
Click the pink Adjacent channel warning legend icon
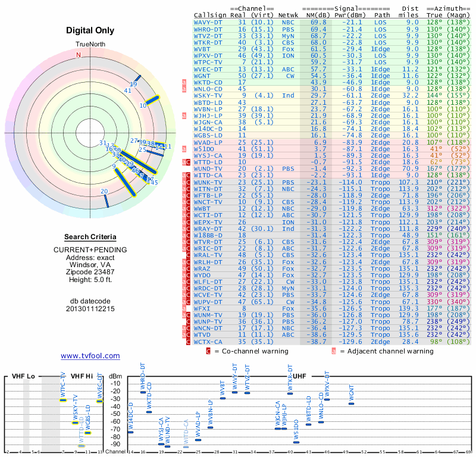(334, 351)
